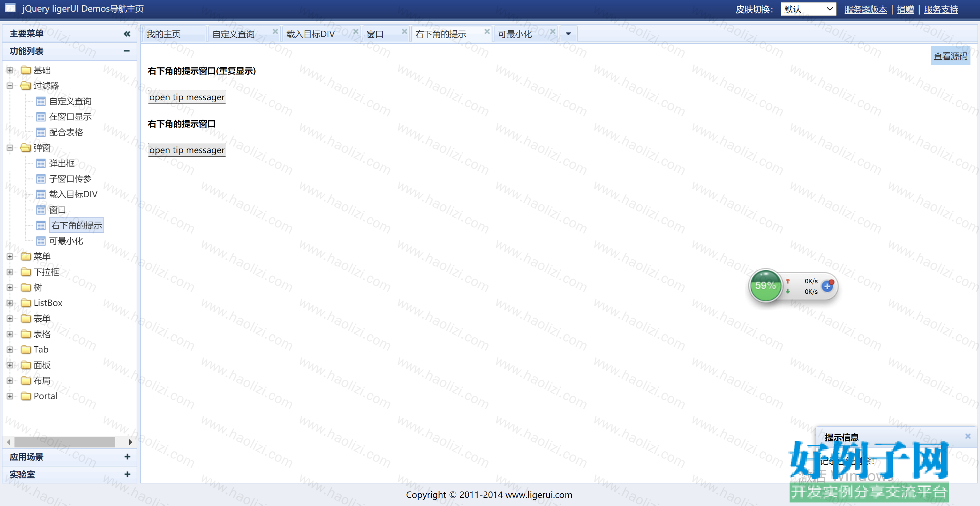
Task: Click the ListBox folder icon
Action: click(26, 303)
